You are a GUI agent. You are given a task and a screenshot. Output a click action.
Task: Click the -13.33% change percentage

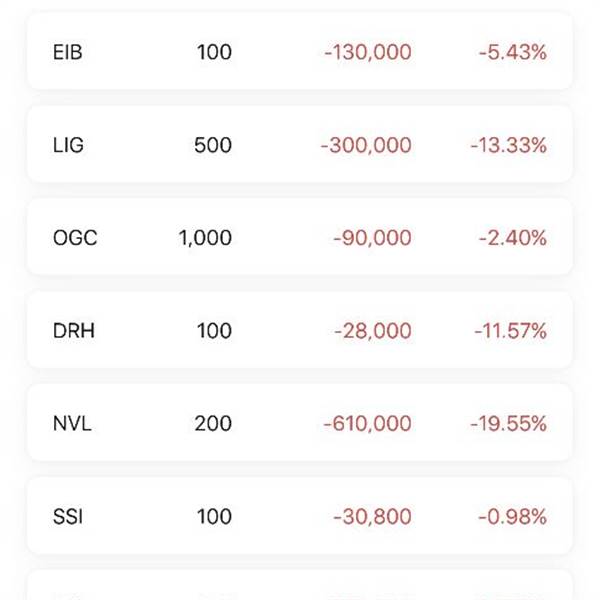click(508, 145)
